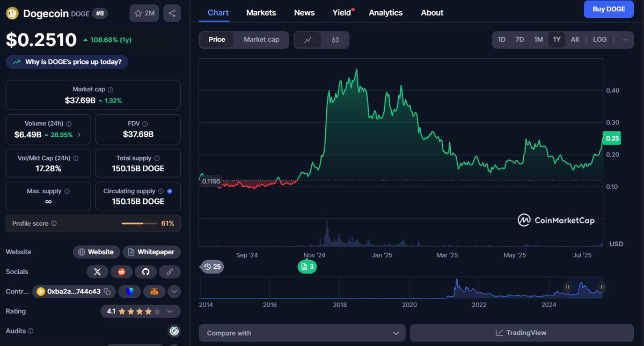Click Why is DOGE's price up today
This screenshot has width=644, height=346.
tap(67, 62)
